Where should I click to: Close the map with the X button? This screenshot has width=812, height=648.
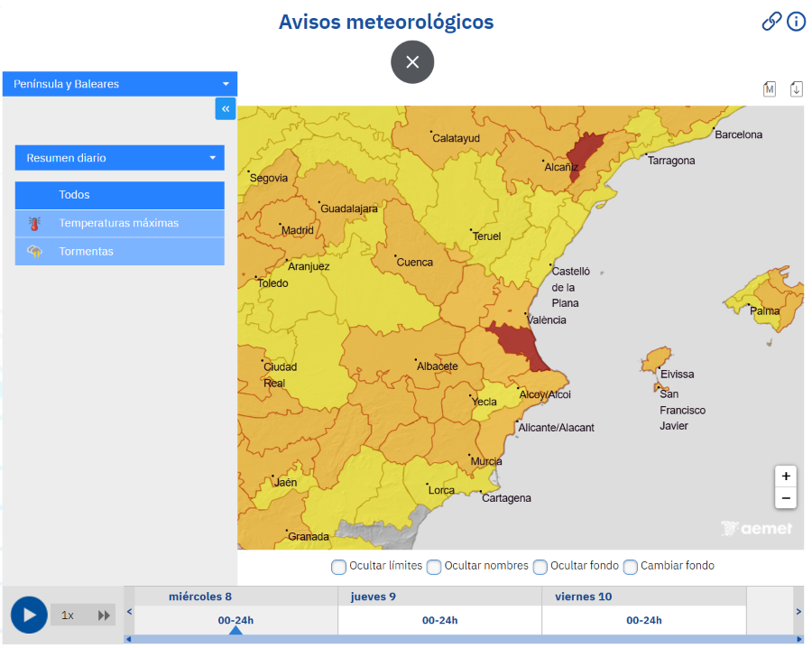coord(412,62)
